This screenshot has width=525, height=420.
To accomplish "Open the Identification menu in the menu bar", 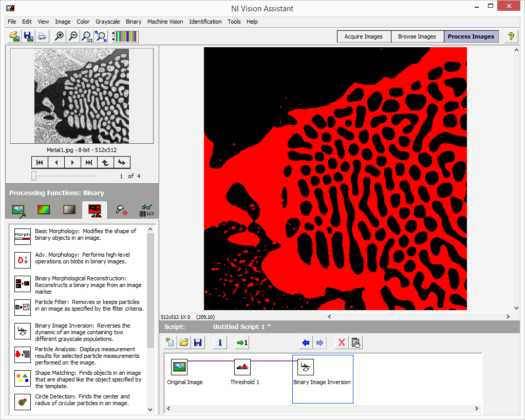I will [x=205, y=22].
